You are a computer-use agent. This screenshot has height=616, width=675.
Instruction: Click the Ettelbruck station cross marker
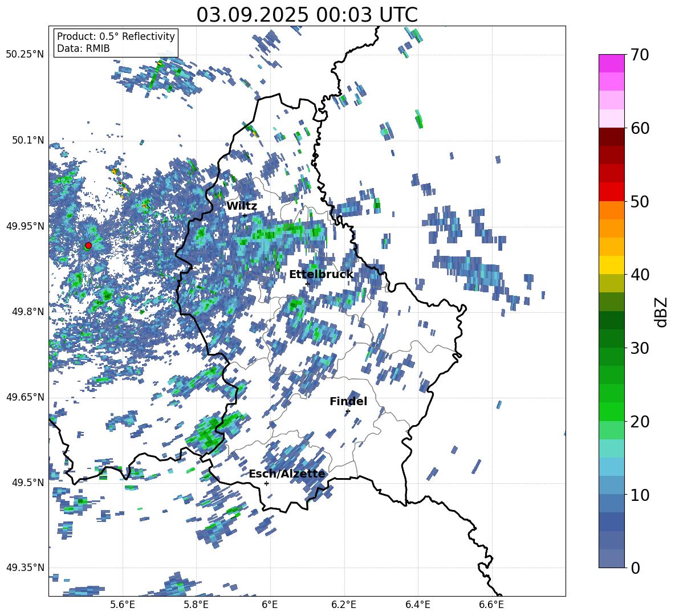pyautogui.click(x=307, y=284)
